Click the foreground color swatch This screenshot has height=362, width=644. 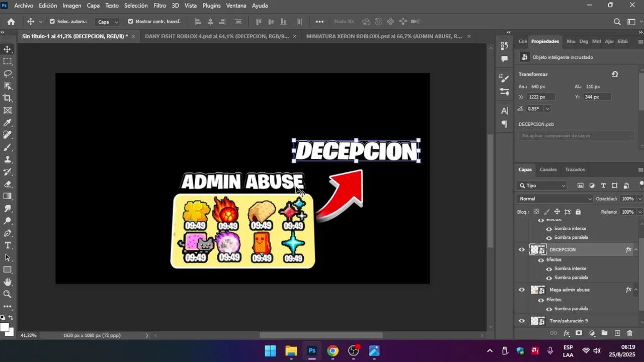[x=5, y=328]
